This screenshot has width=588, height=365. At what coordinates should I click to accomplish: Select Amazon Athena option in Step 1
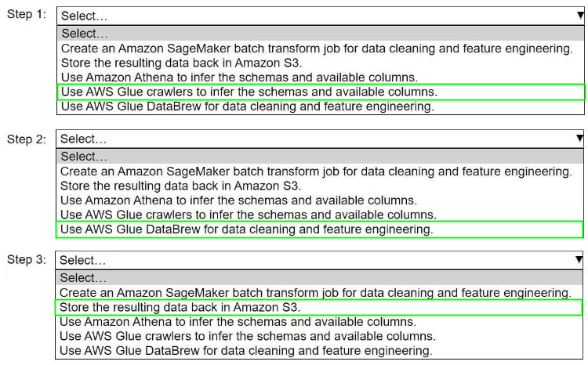point(238,78)
